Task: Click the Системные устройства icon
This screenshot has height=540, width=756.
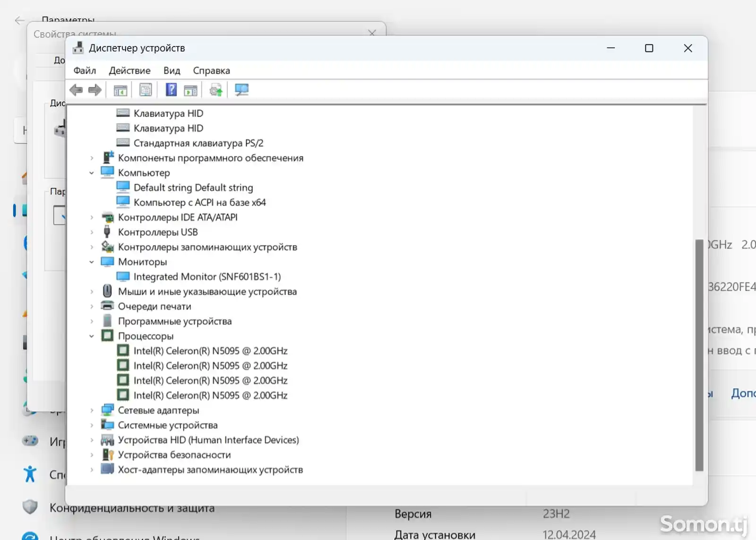Action: coord(108,425)
